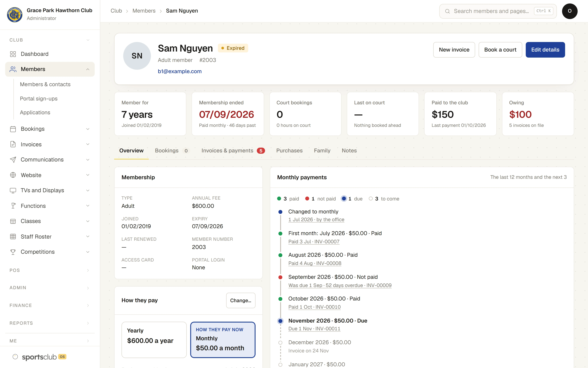Open the b1@example.com email link
Viewport: 588px width, 368px height.
180,71
